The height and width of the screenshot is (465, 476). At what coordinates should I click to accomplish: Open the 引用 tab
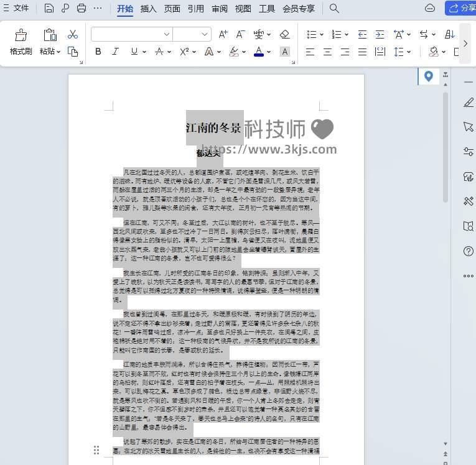click(196, 9)
